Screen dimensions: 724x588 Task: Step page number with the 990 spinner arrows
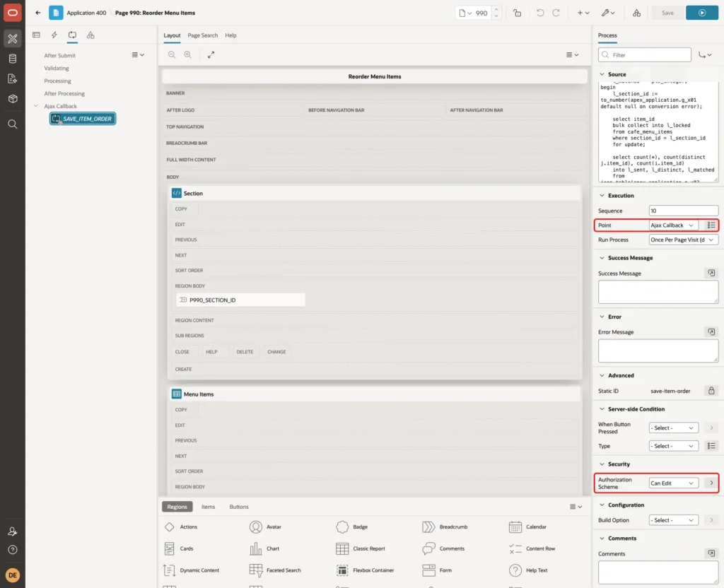(496, 13)
